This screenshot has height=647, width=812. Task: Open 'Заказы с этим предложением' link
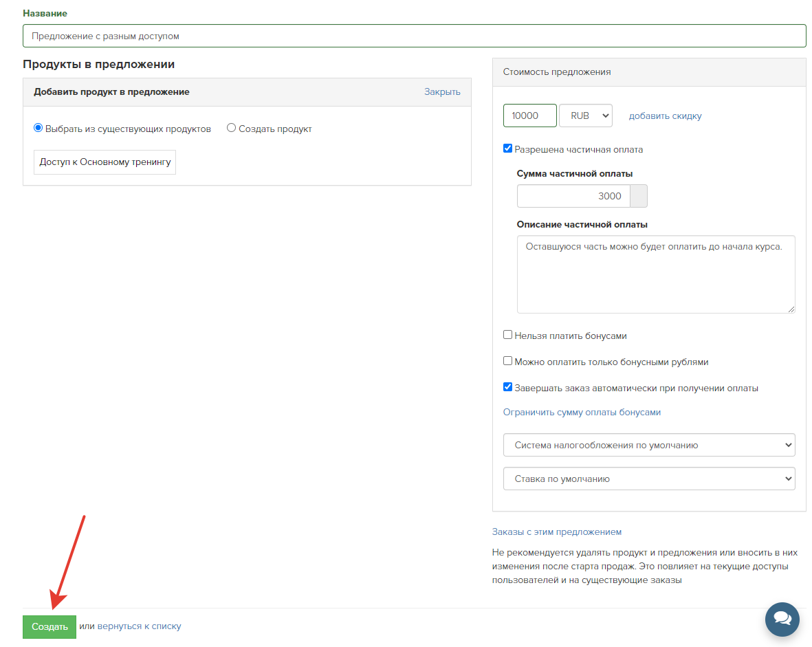556,531
